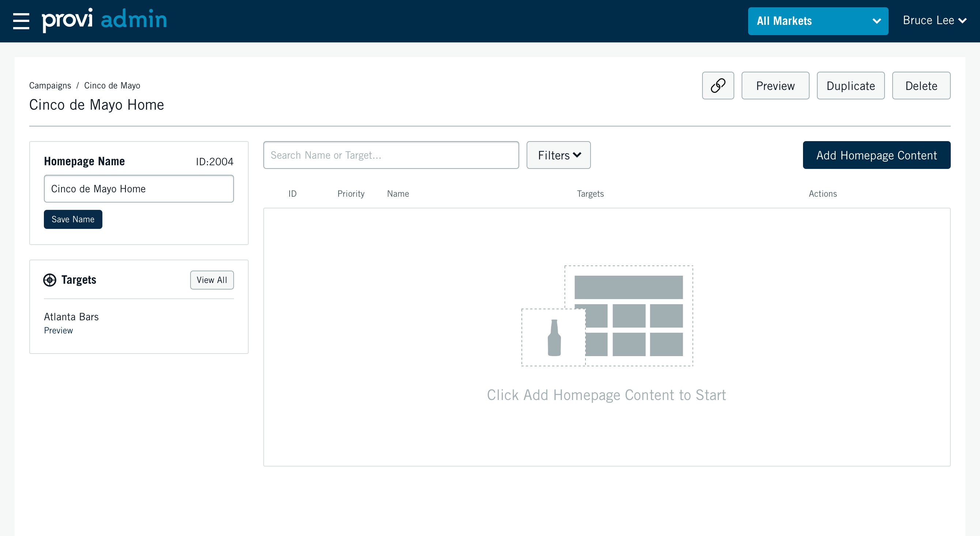Open the hamburger navigation menu

(21, 21)
